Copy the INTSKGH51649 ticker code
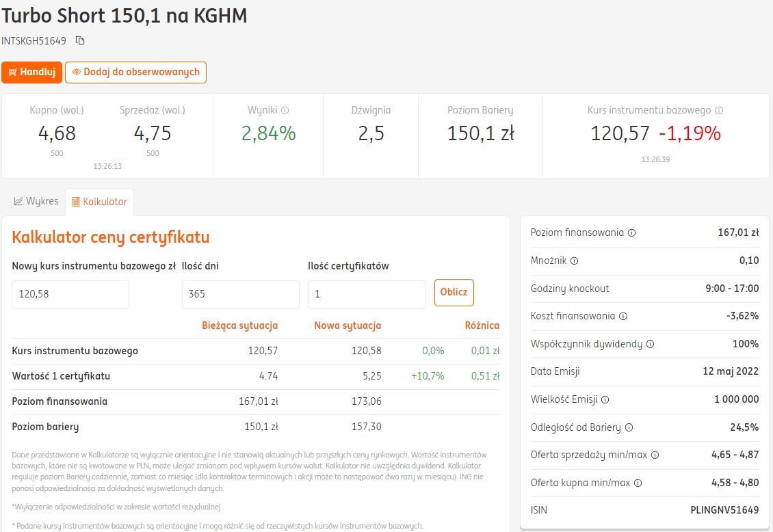The height and width of the screenshot is (532, 773). [x=80, y=41]
